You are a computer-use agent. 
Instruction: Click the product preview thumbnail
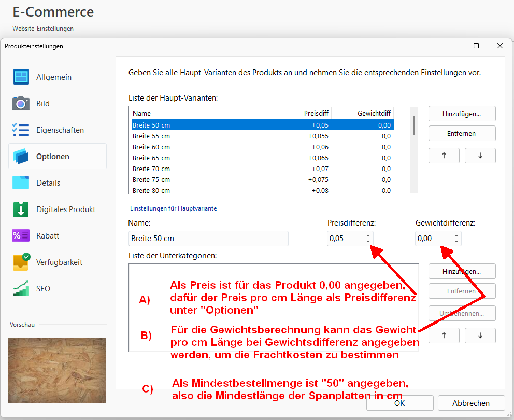click(57, 370)
